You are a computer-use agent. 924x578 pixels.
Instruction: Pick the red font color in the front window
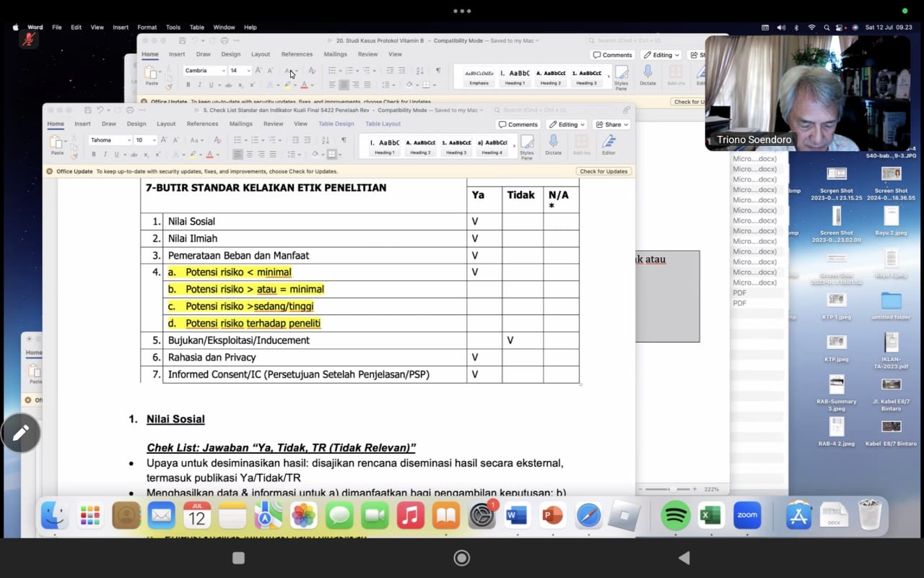click(x=210, y=155)
